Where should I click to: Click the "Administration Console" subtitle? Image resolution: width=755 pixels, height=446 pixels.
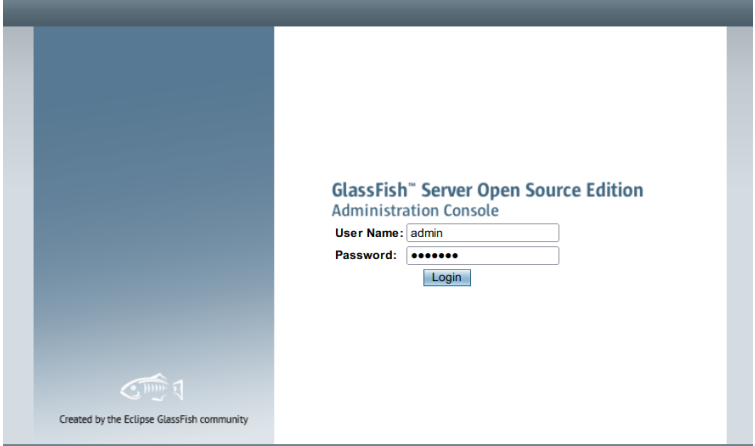pos(415,210)
